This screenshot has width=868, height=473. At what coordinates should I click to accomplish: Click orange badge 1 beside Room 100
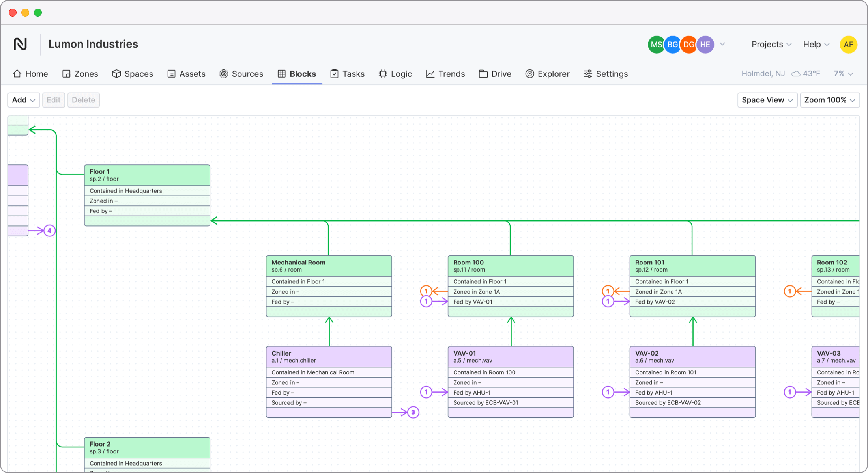(426, 291)
